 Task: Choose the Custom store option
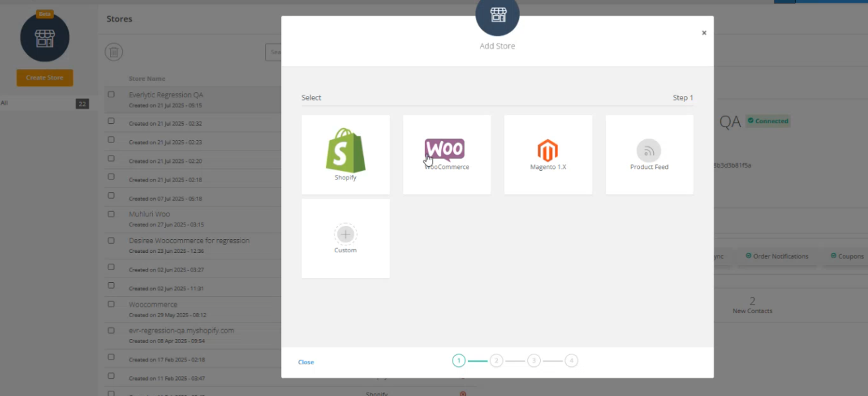(345, 238)
